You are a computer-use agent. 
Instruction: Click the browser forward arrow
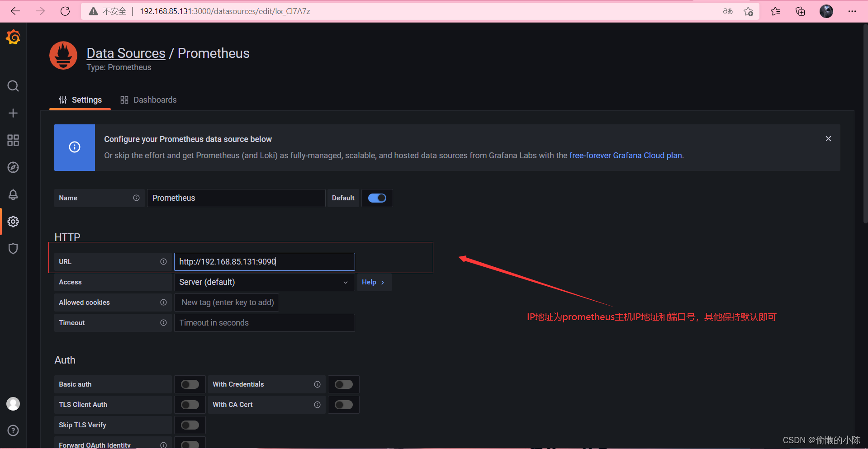[40, 11]
